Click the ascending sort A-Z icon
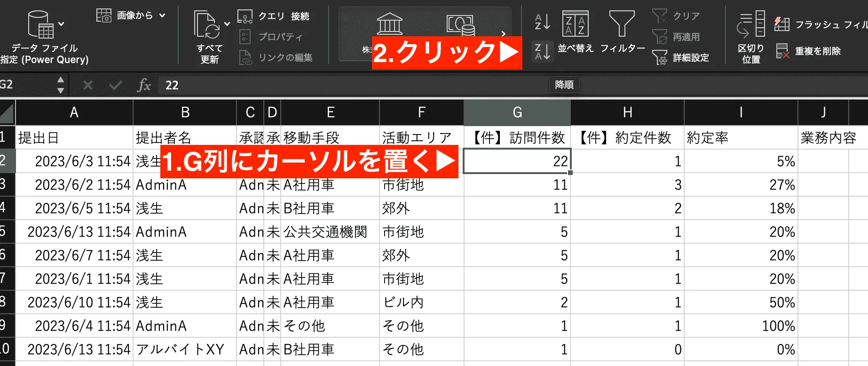The width and height of the screenshot is (868, 366). (542, 22)
